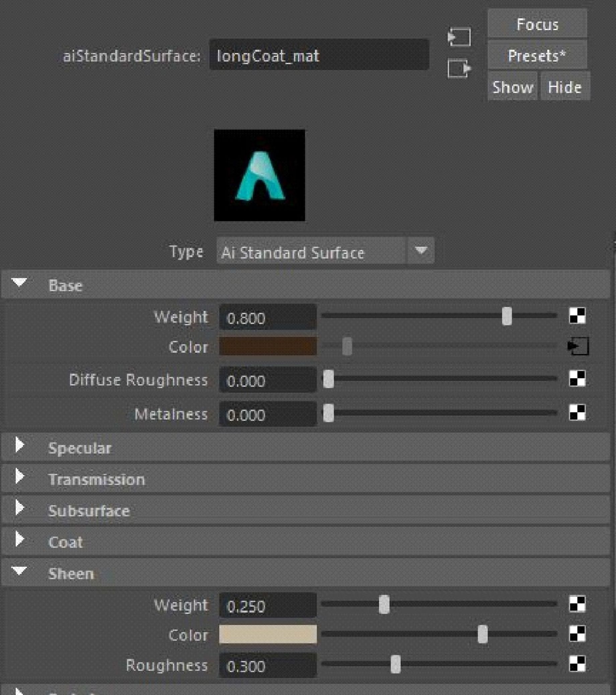This screenshot has height=695, width=616.
Task: Open the Presets* button
Action: [x=537, y=55]
